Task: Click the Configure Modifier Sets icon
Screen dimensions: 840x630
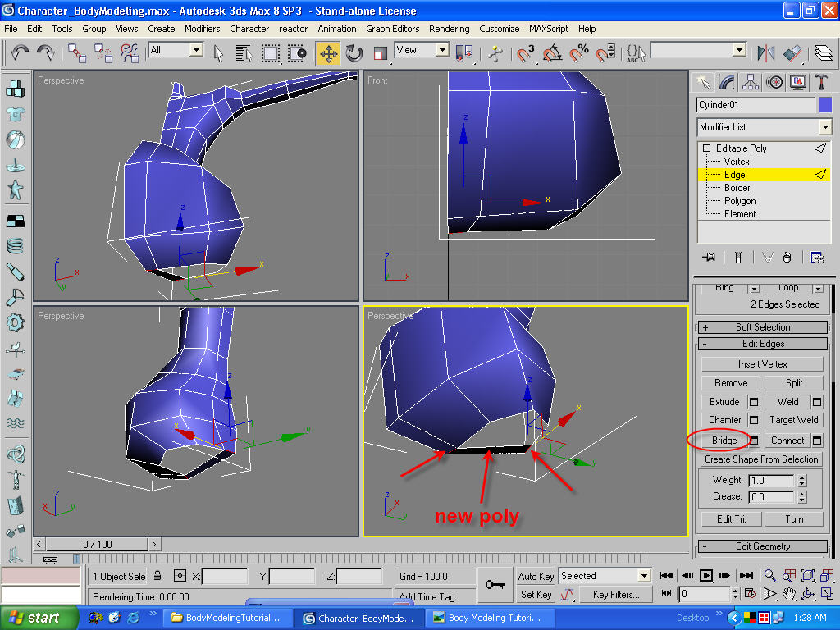Action: (x=817, y=258)
